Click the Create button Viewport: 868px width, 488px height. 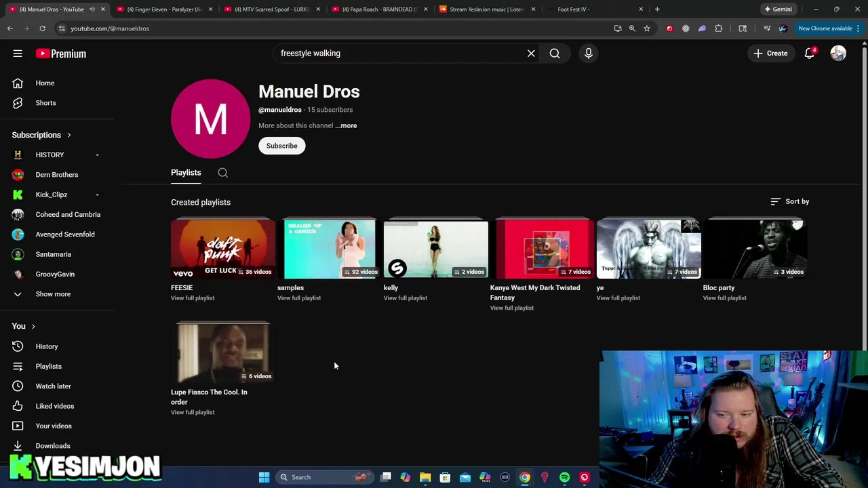770,53
